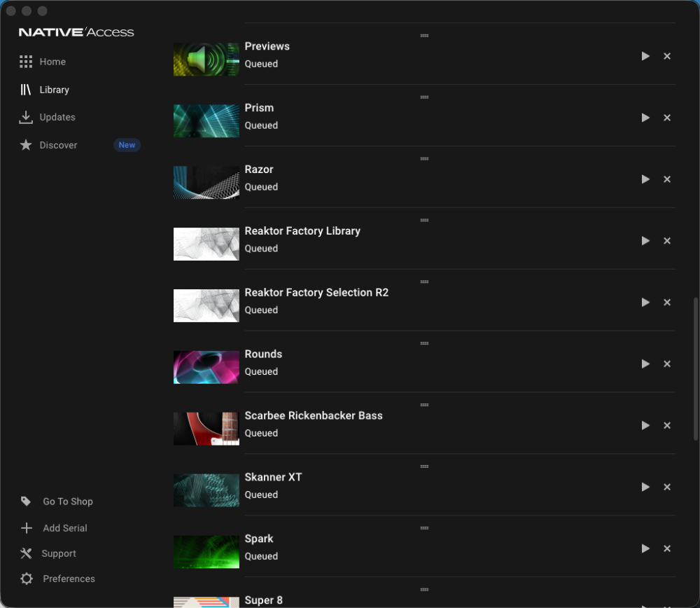This screenshot has height=608, width=700.
Task: Start Reaktor Factory Selection R2 download
Action: [645, 303]
